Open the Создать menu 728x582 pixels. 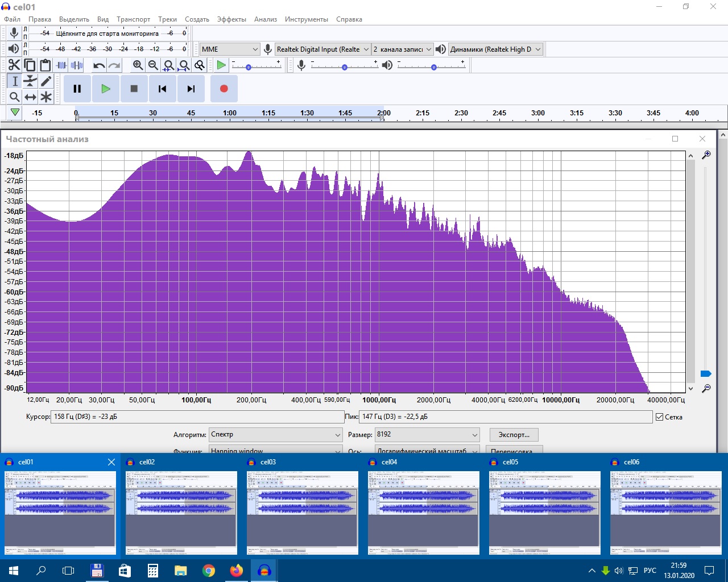pos(197,19)
